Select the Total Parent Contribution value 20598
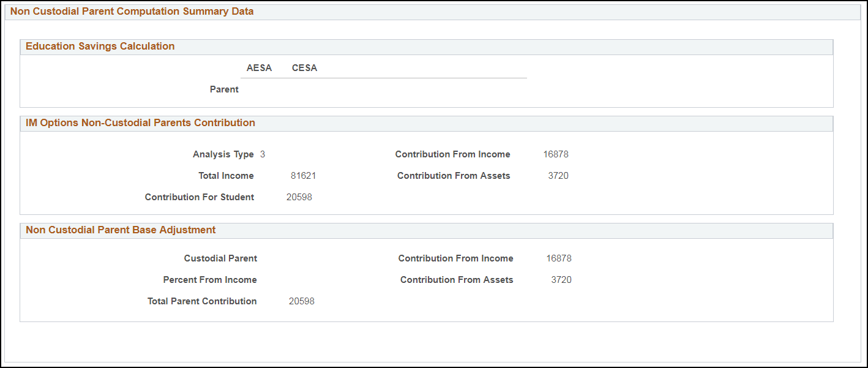Screen dimensions: 868x368 click(x=302, y=301)
